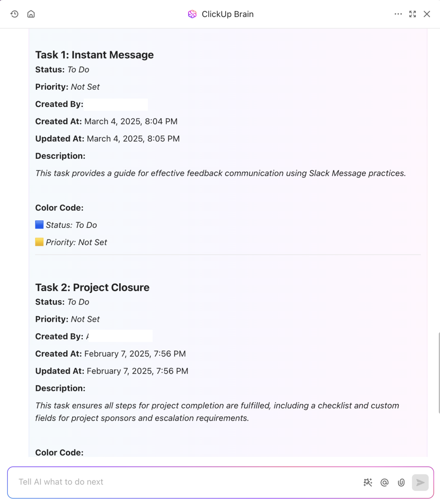This screenshot has width=440, height=504.
Task: Click the Task 1: Instant Message heading
Action: [x=94, y=55]
